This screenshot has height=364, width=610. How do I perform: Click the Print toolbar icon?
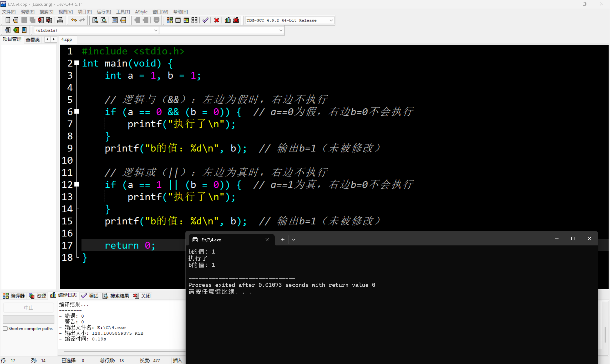click(60, 20)
